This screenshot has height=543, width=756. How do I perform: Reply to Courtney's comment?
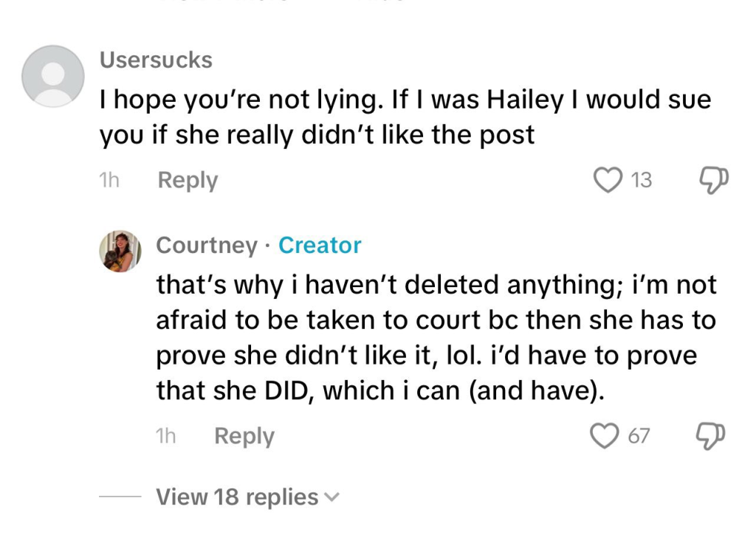tap(244, 436)
